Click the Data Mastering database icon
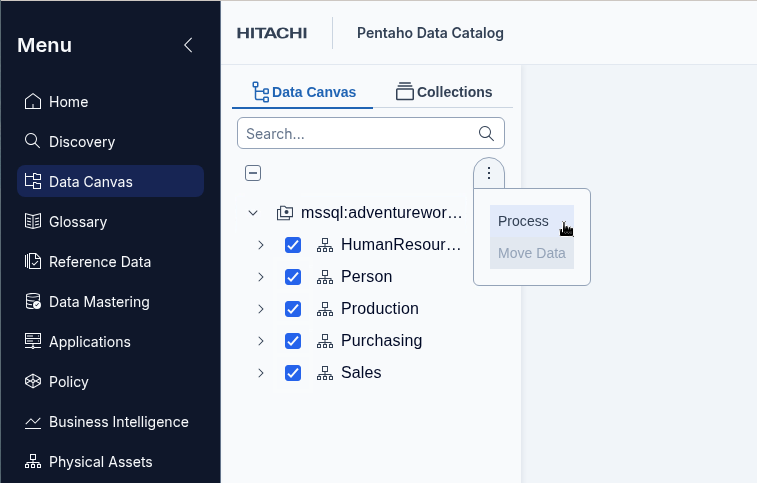This screenshot has width=757, height=483. coord(32,301)
